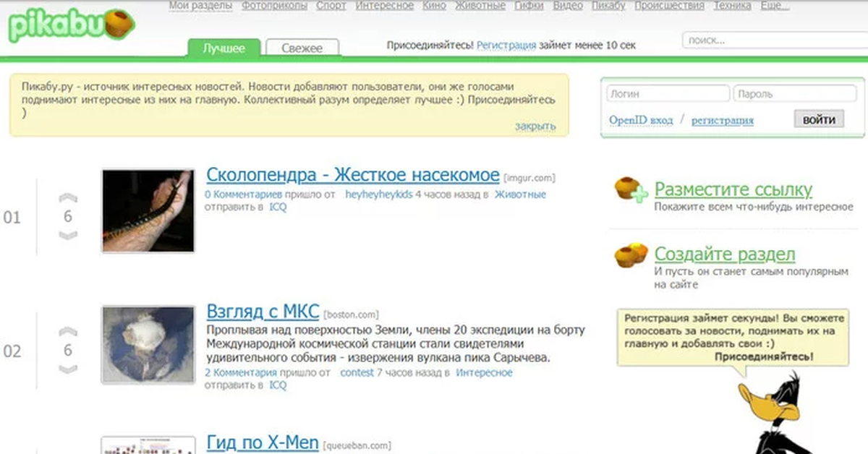Switch to the Свежее tab
The width and height of the screenshot is (868, 454).
coord(302,48)
